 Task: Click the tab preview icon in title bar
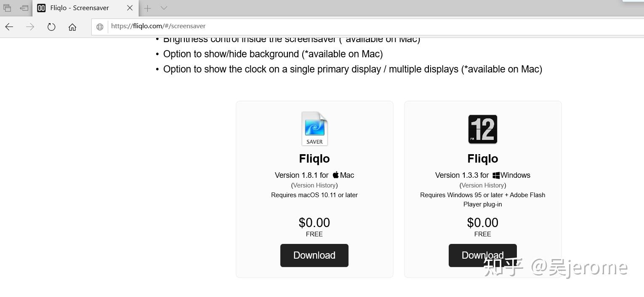[7, 8]
